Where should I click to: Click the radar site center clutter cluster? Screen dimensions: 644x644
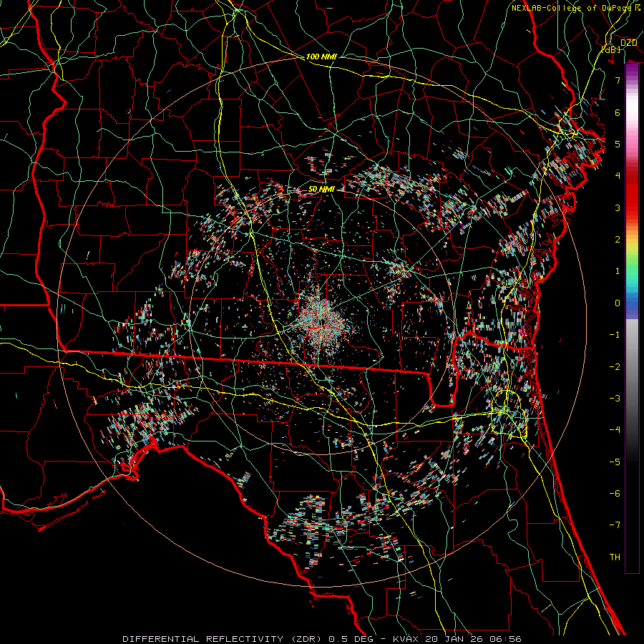tap(320, 318)
